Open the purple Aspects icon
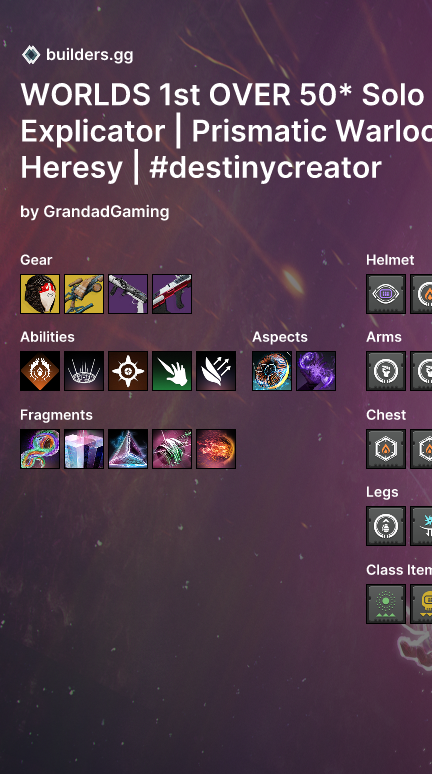This screenshot has width=432, height=774. click(316, 371)
